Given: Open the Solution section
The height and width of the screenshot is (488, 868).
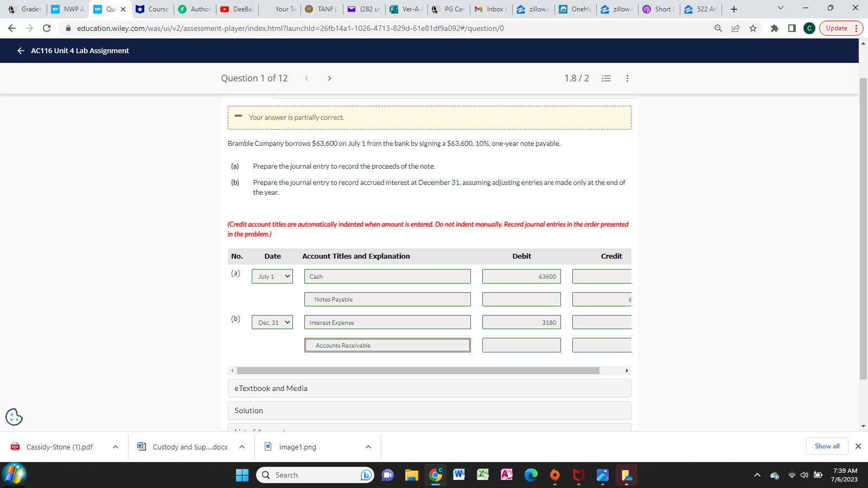Looking at the screenshot, I should pyautogui.click(x=429, y=410).
